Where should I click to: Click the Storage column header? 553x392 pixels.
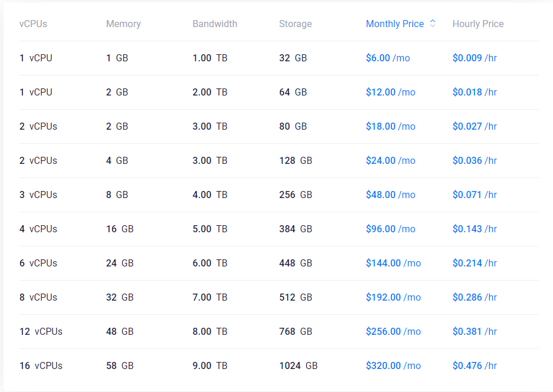[295, 24]
